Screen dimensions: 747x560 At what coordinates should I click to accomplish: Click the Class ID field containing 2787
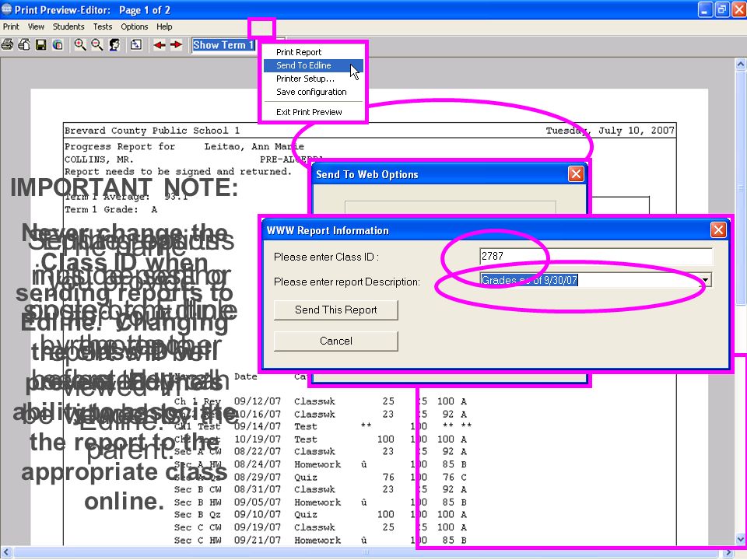(596, 256)
